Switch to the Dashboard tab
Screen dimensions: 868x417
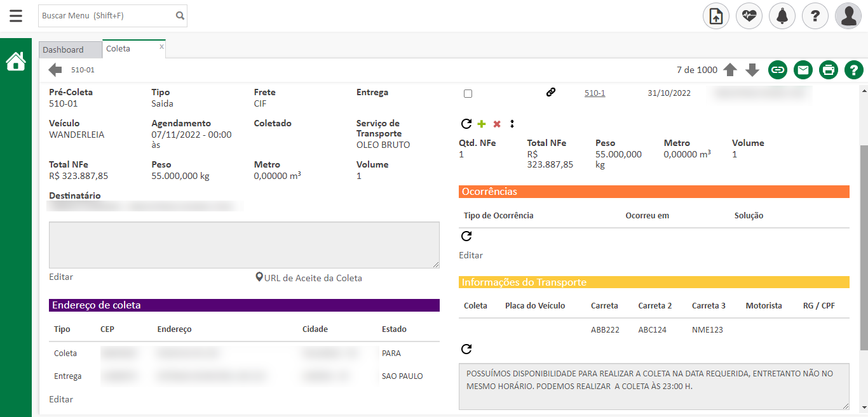[64, 50]
